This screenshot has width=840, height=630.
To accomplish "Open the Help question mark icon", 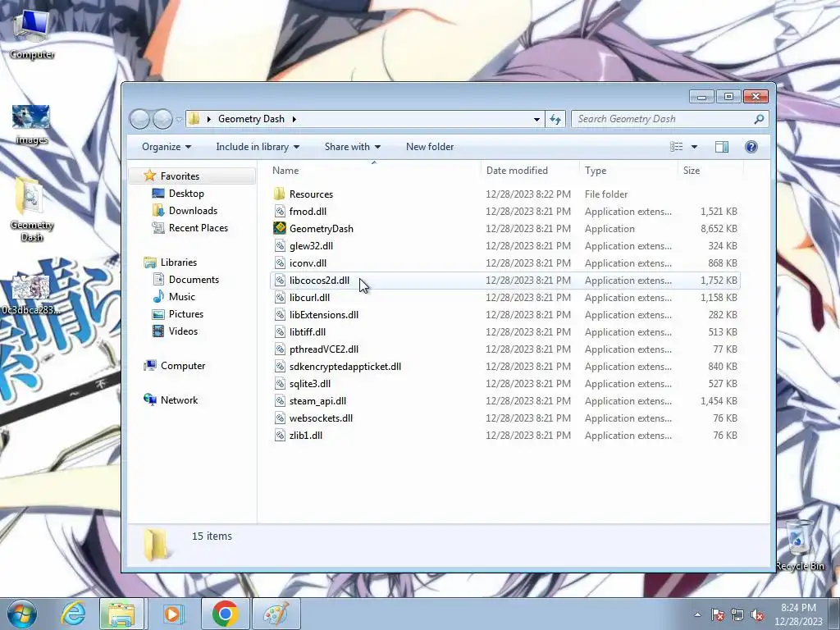I will pos(751,147).
